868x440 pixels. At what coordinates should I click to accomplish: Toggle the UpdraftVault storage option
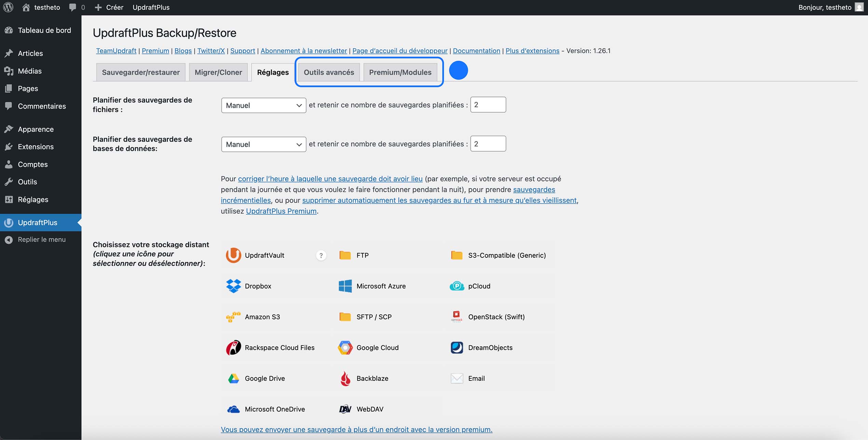(233, 255)
